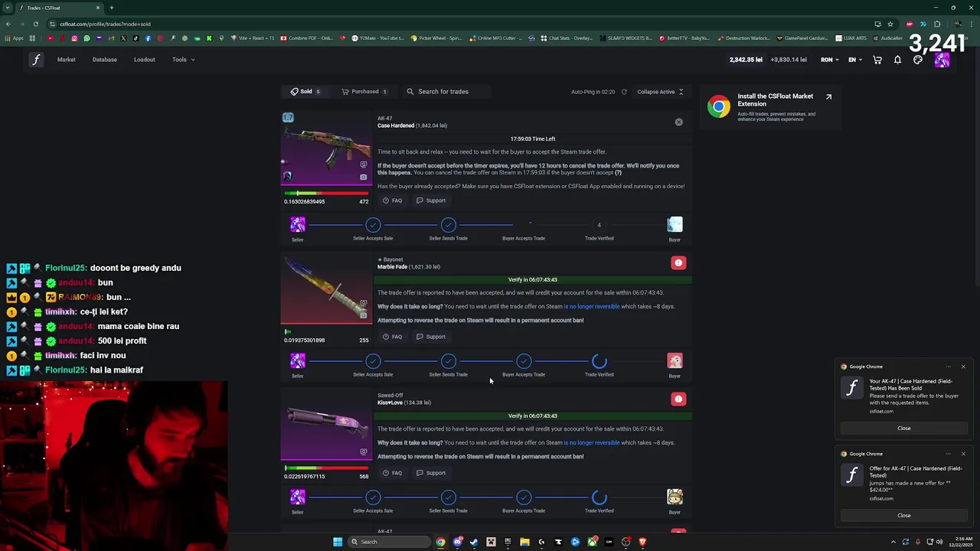Open the Sawed-Off Kiss Love item image
The width and height of the screenshot is (980, 551).
click(x=325, y=425)
